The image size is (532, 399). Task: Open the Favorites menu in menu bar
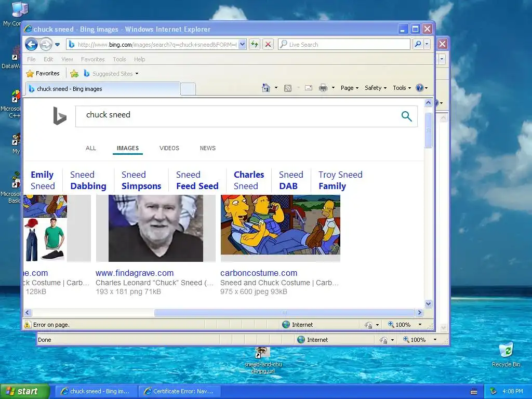coord(92,59)
